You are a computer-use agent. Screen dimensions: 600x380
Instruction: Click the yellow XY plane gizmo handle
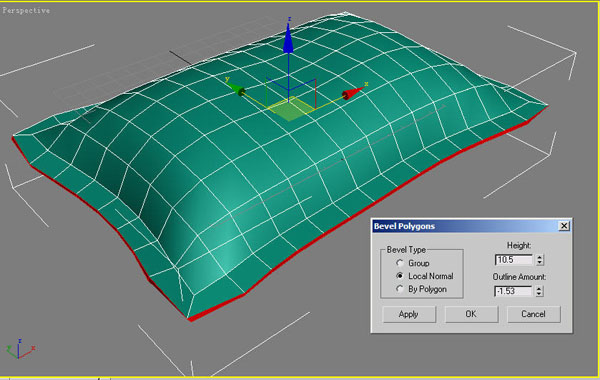289,109
